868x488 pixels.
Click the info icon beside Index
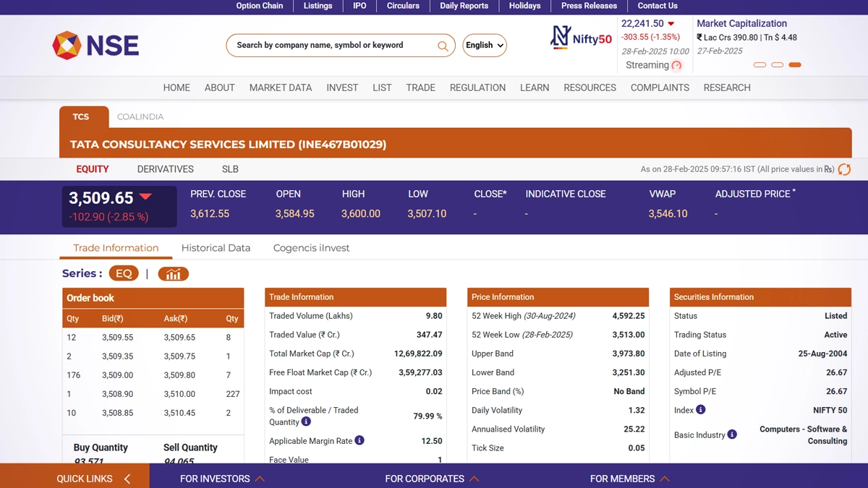[x=700, y=410]
